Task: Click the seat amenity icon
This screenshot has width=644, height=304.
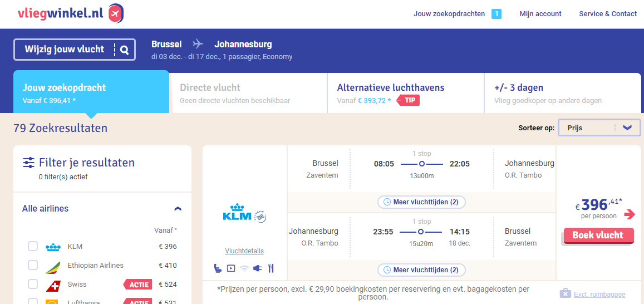Action: [218, 268]
